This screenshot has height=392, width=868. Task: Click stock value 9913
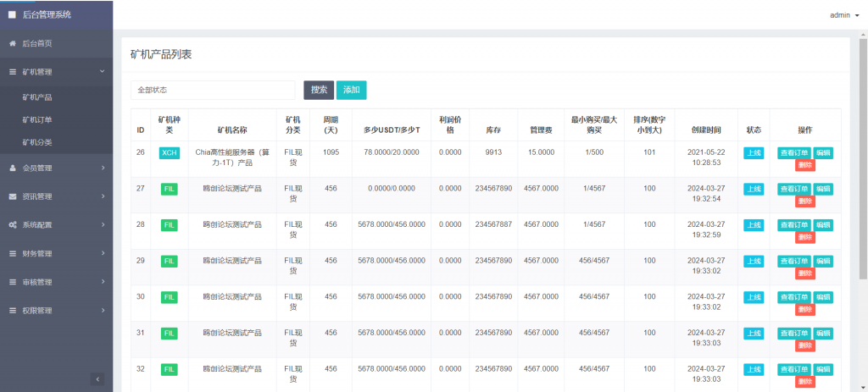point(493,152)
